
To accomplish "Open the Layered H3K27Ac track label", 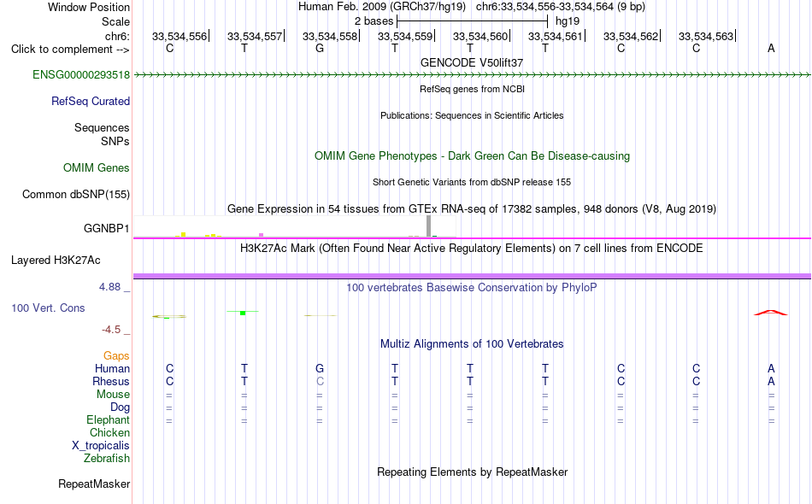I will point(56,261).
